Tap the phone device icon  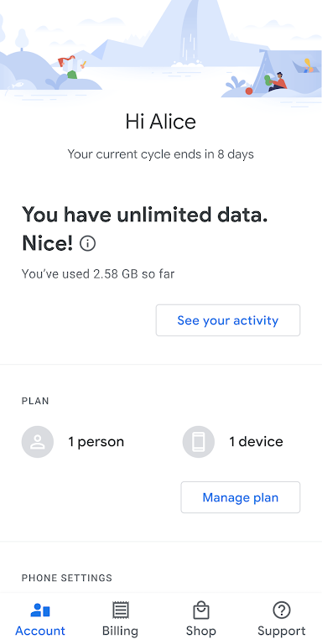point(199,442)
